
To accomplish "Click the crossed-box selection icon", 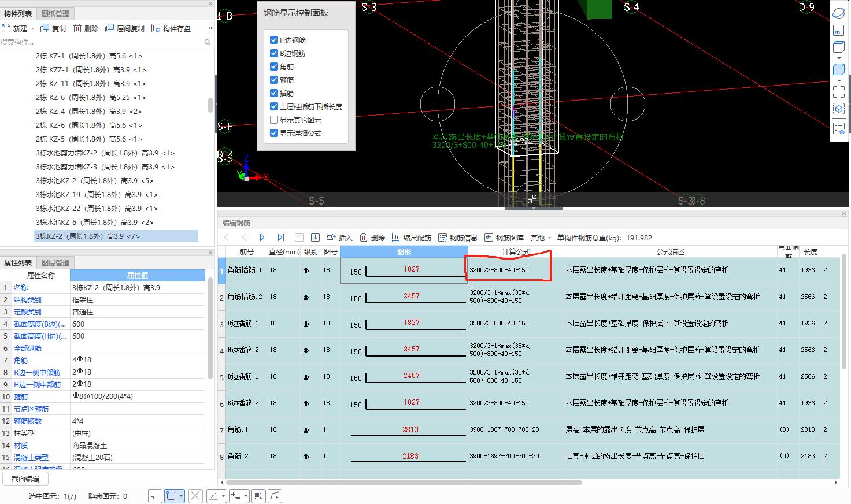I will click(195, 496).
